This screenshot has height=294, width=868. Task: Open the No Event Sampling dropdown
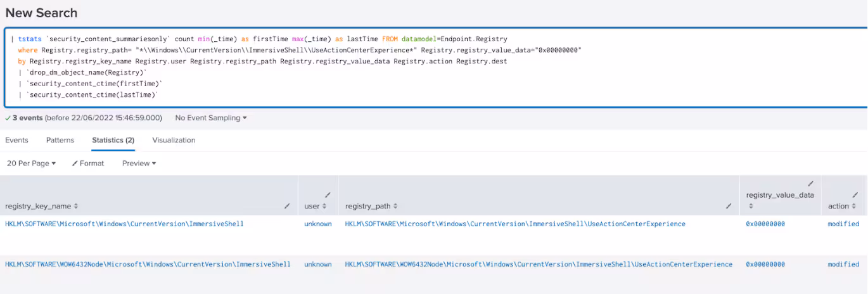coord(211,118)
